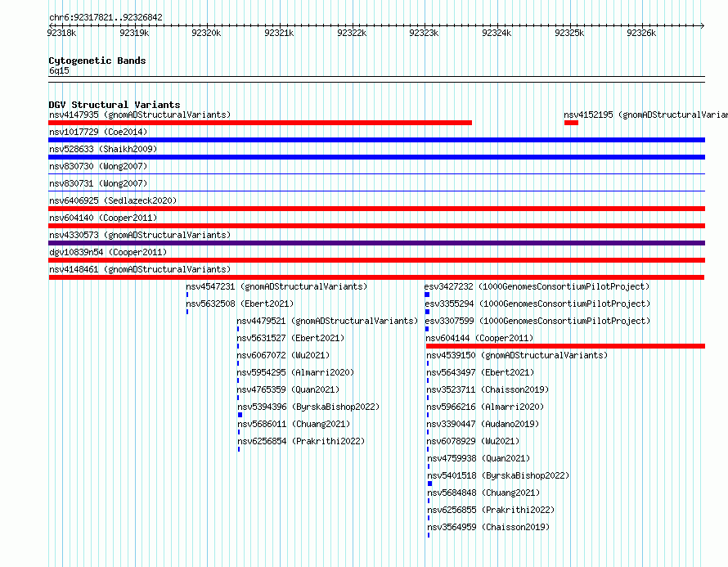This screenshot has width=728, height=567.
Task: Open nsv5643497 (Ebert2021) label
Action: pos(480,372)
